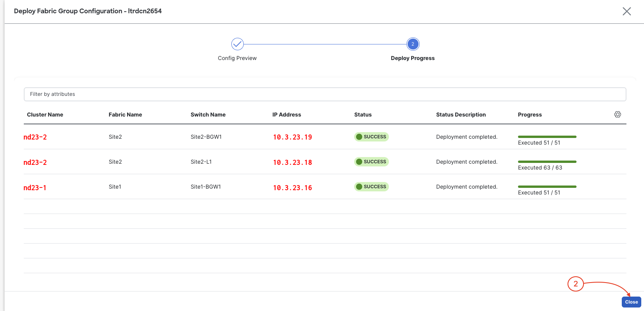644x311 pixels.
Task: Sort by Switch Name column header
Action: click(208, 115)
